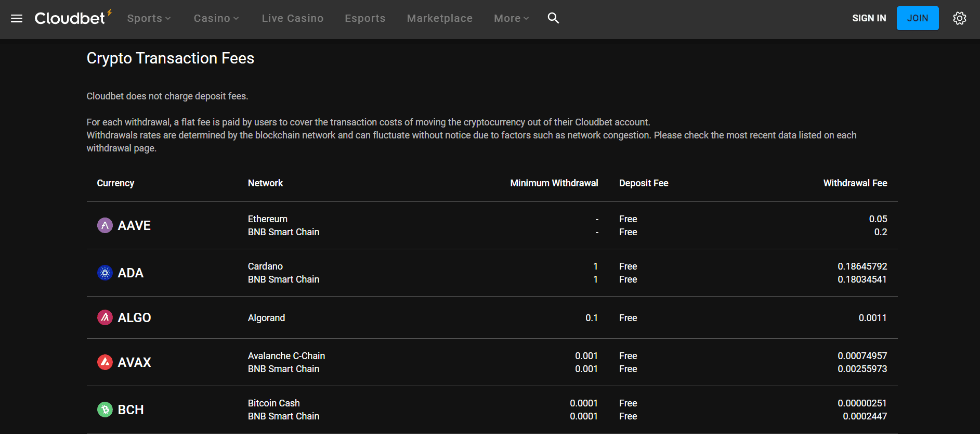
Task: Expand the More dropdown menu
Action: pos(511,18)
